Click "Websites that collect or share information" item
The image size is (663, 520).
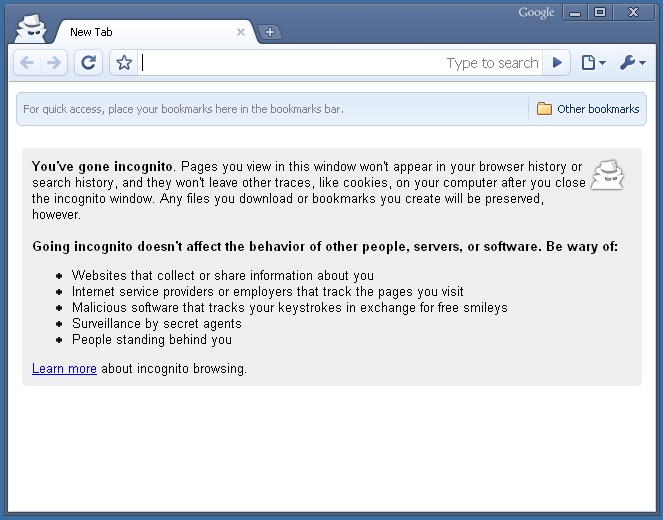[223, 276]
